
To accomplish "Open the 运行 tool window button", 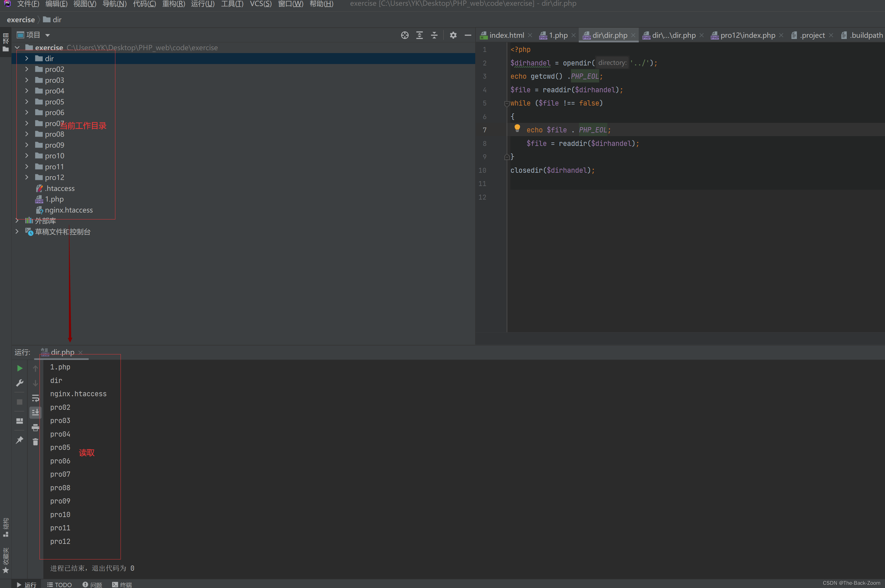I will tap(26, 584).
